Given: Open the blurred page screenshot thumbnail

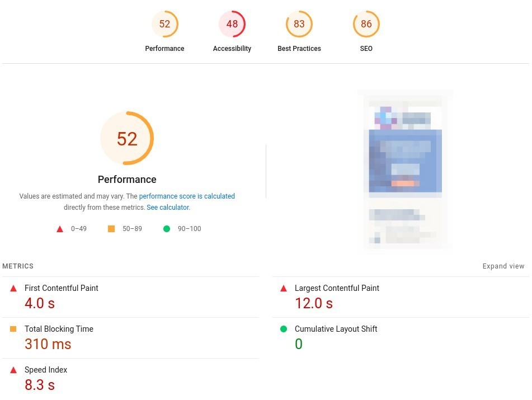Looking at the screenshot, I should (405, 170).
